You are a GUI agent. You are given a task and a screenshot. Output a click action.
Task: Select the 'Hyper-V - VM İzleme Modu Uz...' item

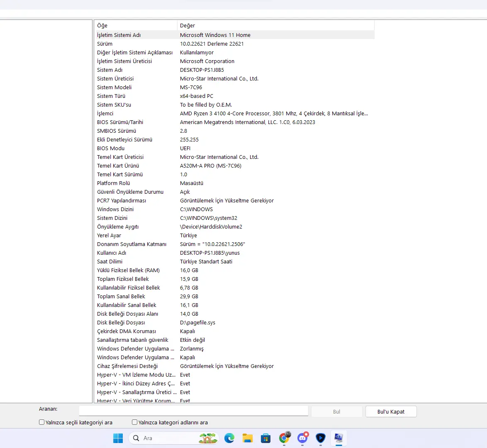pyautogui.click(x=136, y=374)
